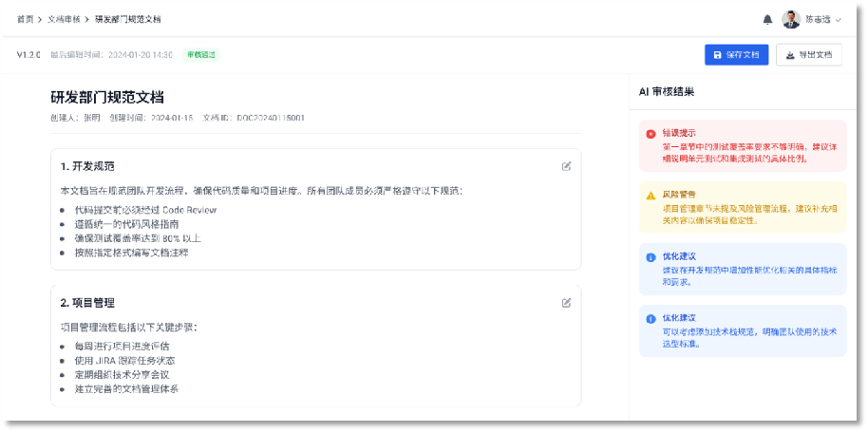Go to 首页 breadcrumb
Image resolution: width=868 pixels, height=432 pixels.
click(25, 19)
